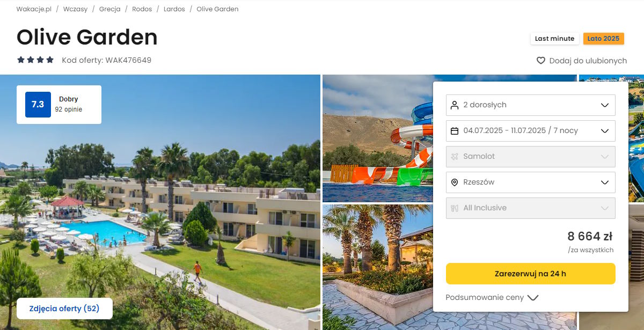Select the orange Lato 2025 tag

[603, 39]
